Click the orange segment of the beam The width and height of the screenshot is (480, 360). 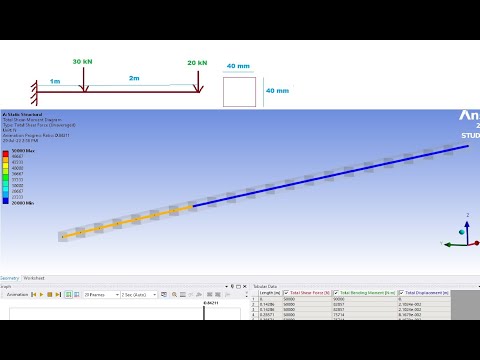point(128,221)
